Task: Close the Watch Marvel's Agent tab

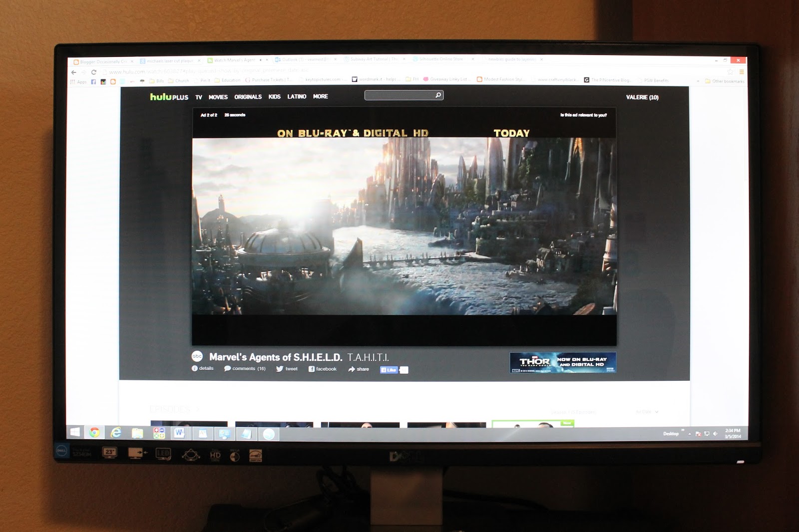Action: (x=267, y=60)
